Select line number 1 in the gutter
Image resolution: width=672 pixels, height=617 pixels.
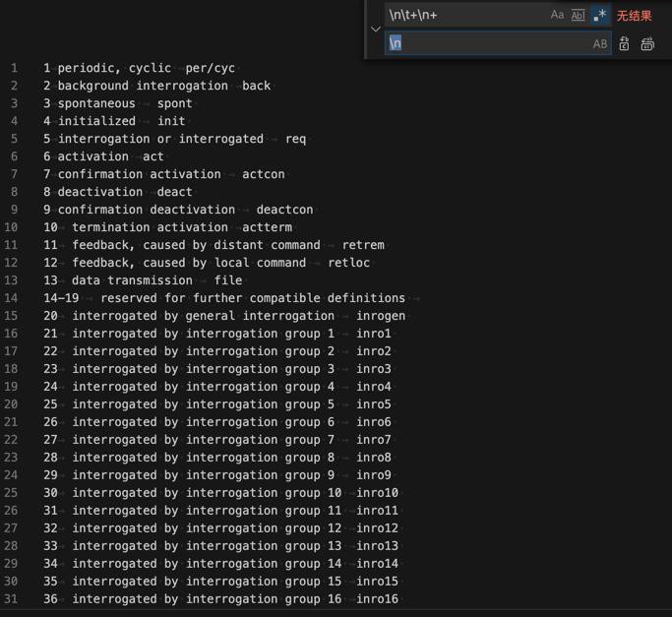(x=15, y=68)
